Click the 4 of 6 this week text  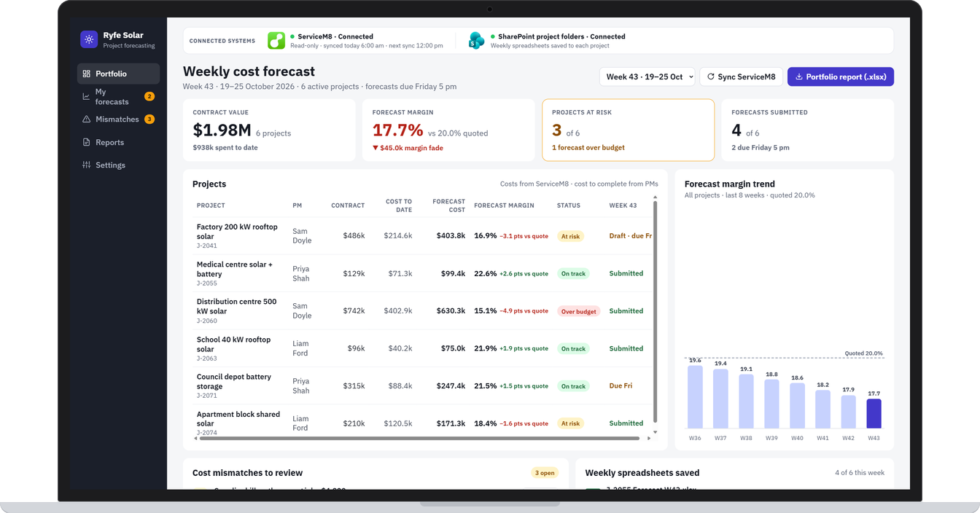[860, 473]
